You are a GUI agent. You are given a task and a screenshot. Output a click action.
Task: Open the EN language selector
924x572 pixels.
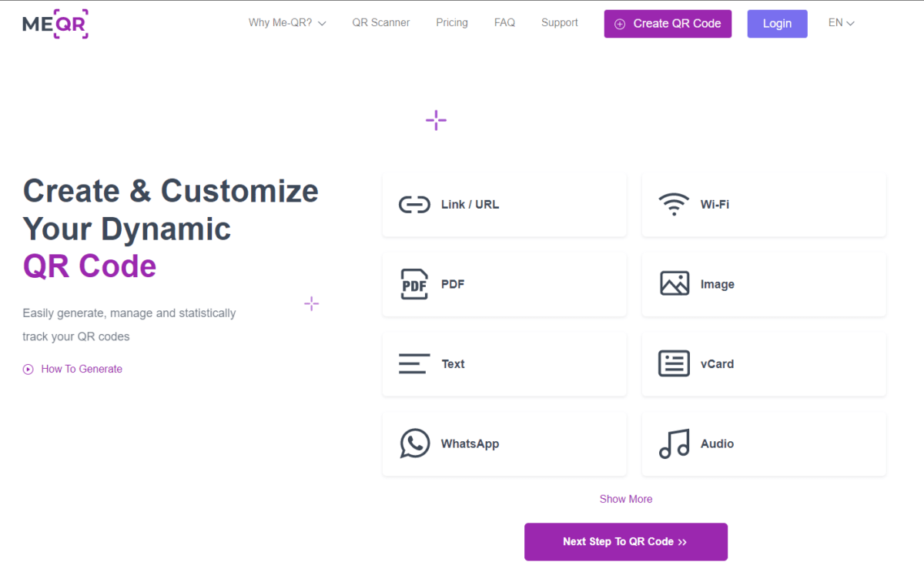click(841, 23)
